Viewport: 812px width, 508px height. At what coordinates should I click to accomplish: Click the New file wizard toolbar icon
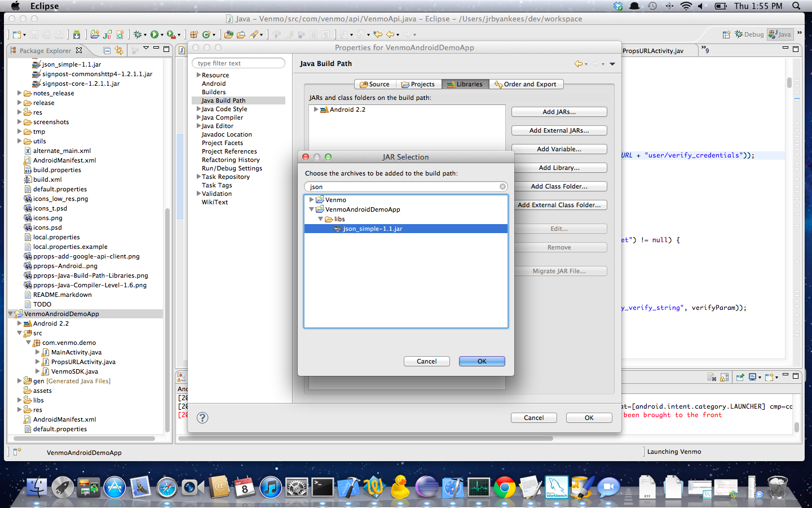(17, 34)
